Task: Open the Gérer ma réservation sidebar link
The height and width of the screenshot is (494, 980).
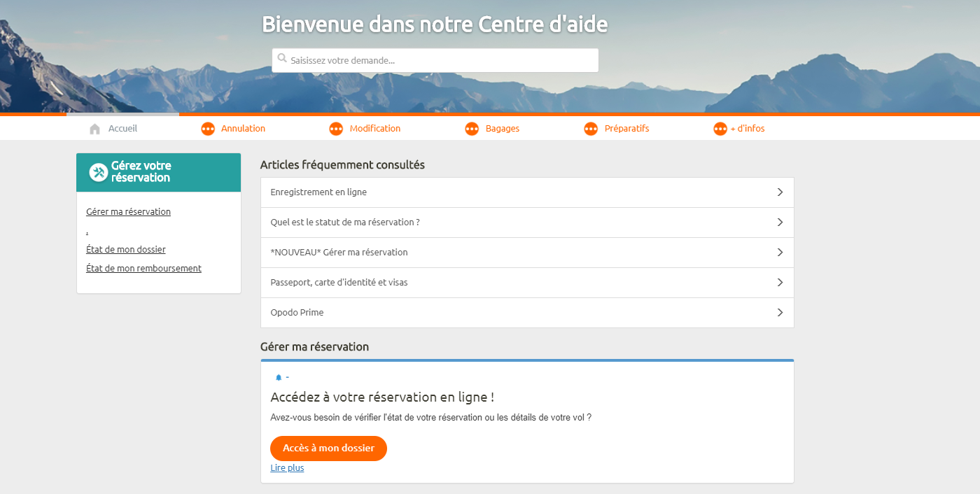Action: [x=128, y=212]
